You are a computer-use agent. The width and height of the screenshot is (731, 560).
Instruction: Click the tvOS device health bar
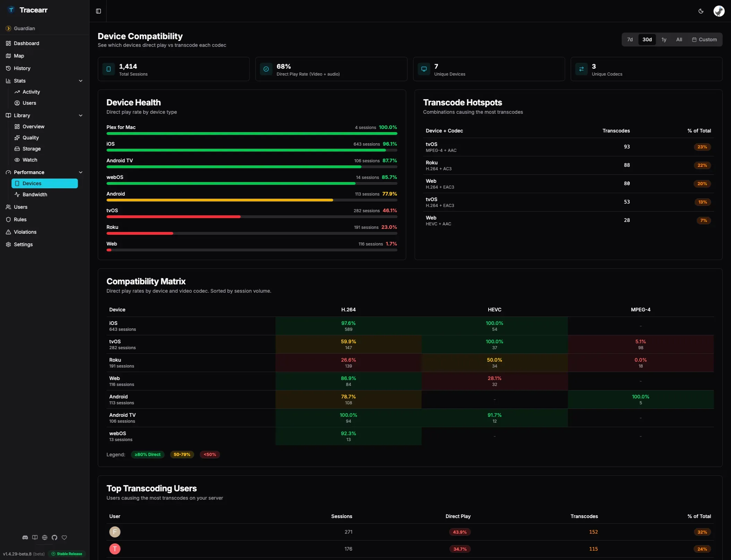click(x=252, y=217)
